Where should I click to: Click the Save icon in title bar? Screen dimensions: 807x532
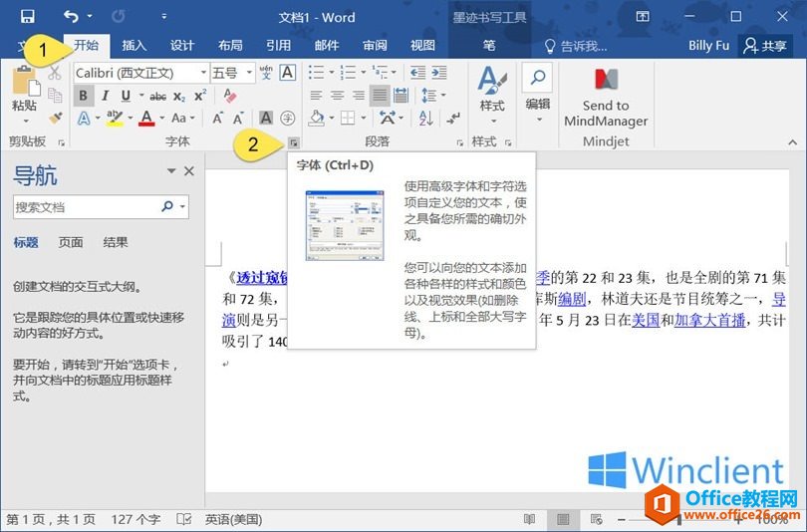(27, 17)
